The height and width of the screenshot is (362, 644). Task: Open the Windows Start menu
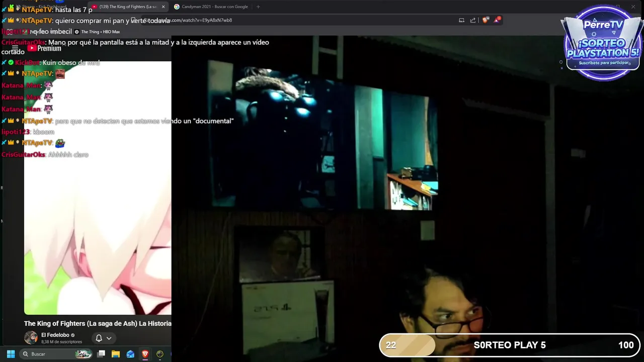[x=11, y=354]
